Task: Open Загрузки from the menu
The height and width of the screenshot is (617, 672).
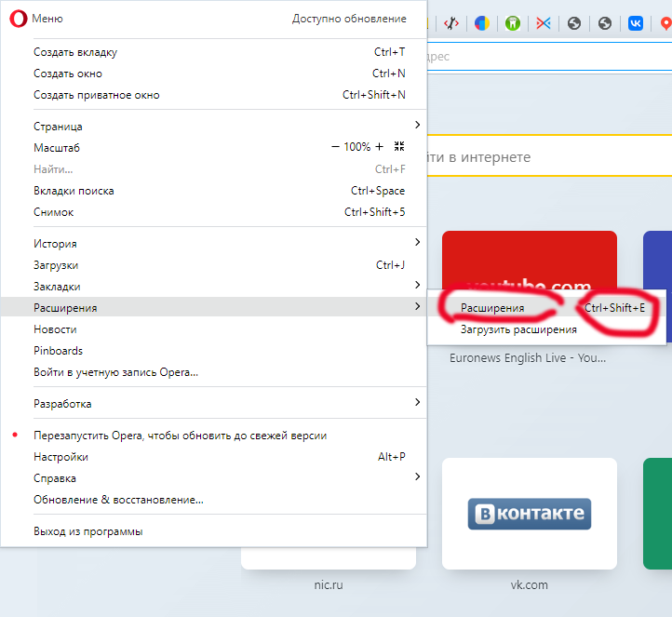Action: [x=213, y=265]
